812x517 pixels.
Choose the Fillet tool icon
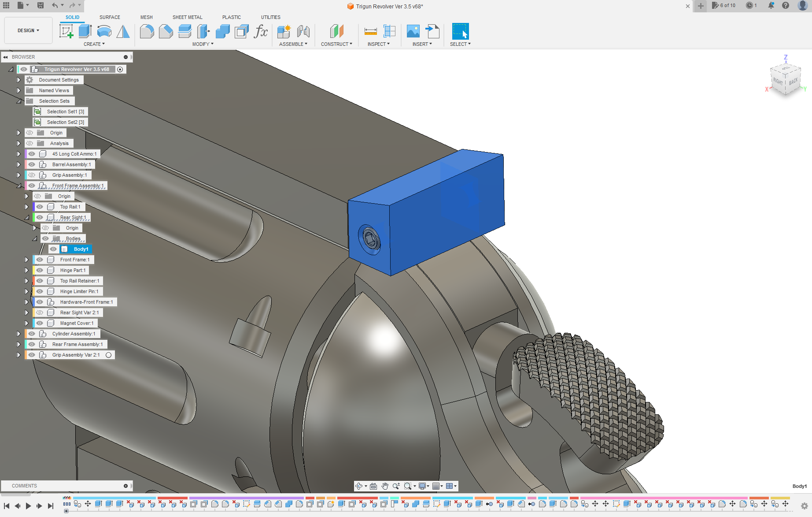coord(147,31)
